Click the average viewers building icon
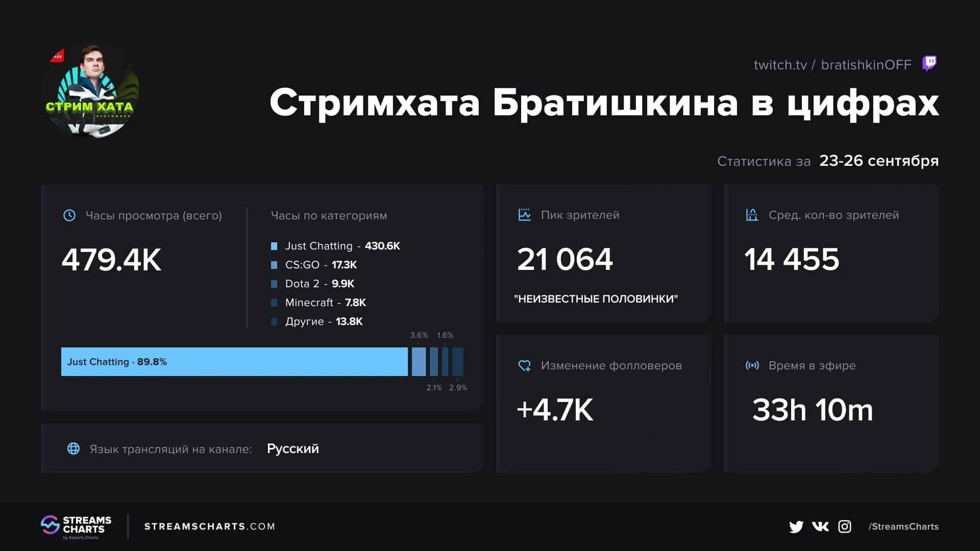Viewport: 980px width, 551px height. point(751,215)
